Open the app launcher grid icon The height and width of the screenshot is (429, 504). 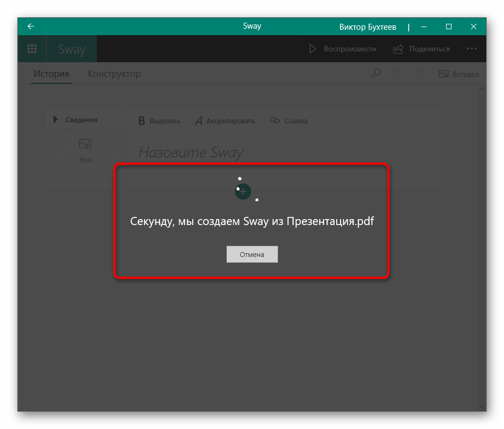tap(32, 49)
